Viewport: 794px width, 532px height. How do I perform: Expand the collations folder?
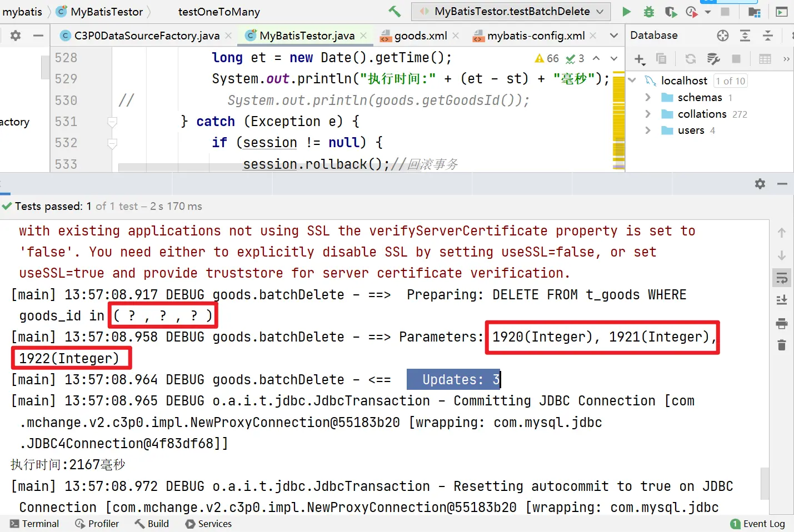(648, 114)
